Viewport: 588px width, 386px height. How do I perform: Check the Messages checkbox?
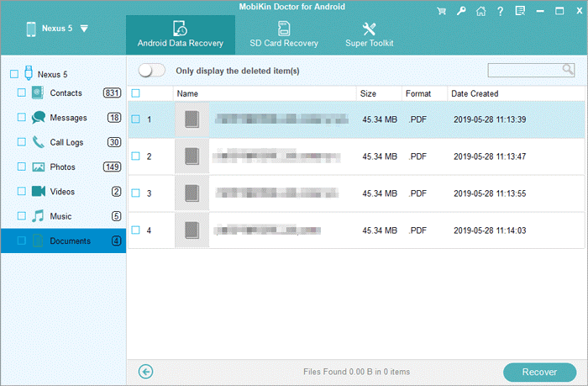(22, 118)
